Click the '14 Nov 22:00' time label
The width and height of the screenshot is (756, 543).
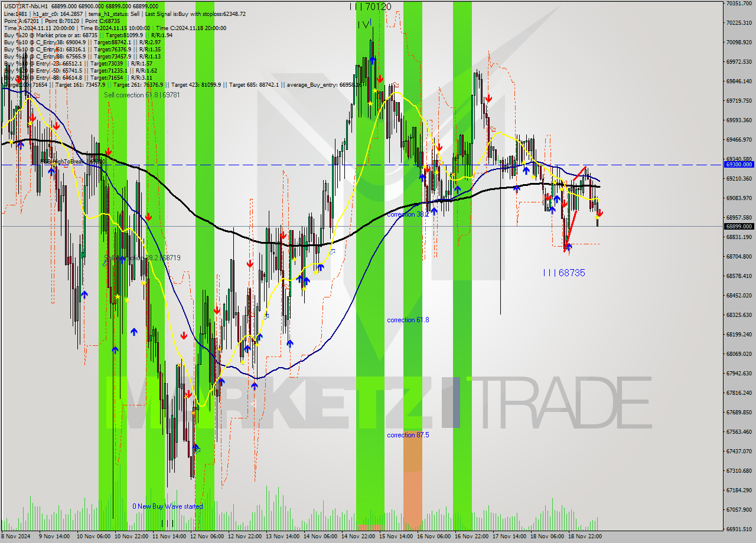point(358,537)
